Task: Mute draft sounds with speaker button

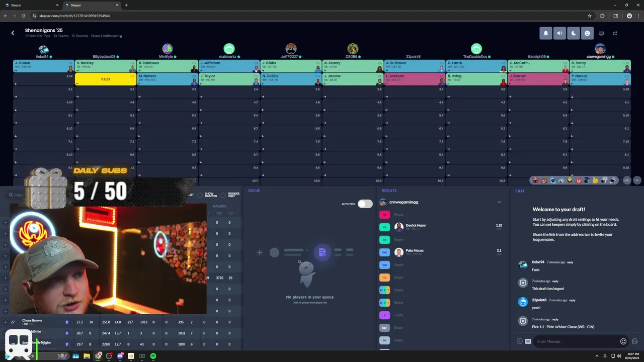Action: tap(559, 33)
